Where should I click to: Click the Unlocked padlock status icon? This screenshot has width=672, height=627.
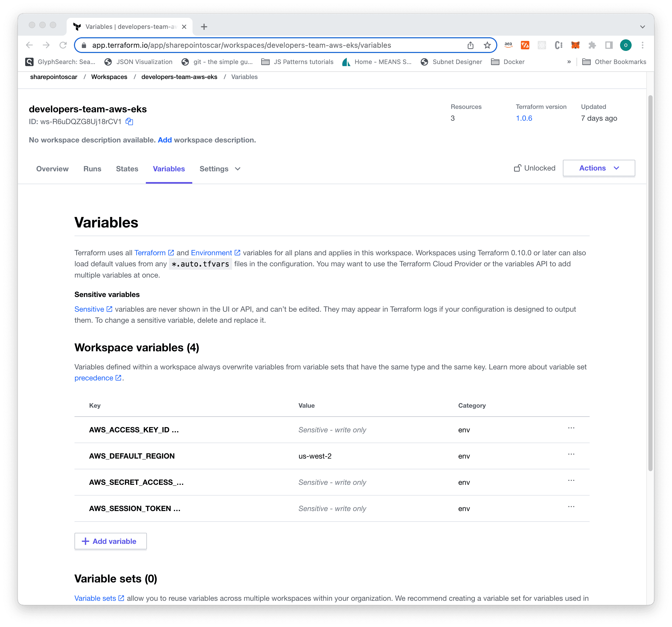pos(517,168)
